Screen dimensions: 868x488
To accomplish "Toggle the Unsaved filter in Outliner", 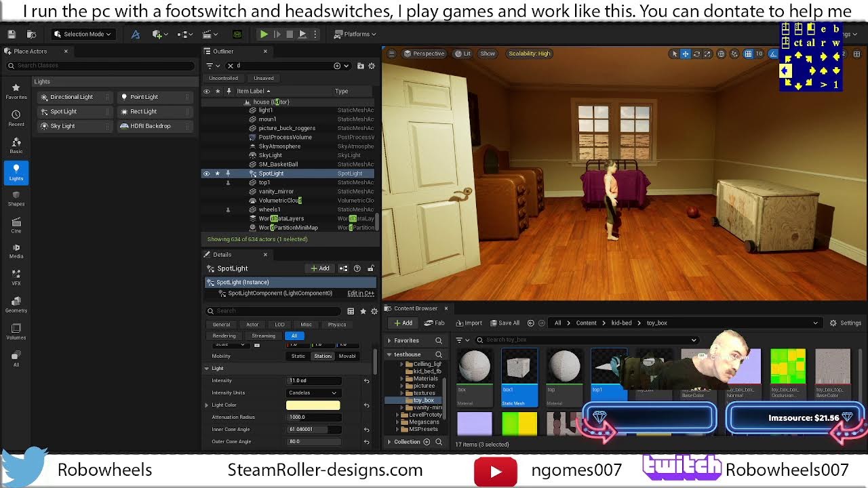I will [x=264, y=78].
